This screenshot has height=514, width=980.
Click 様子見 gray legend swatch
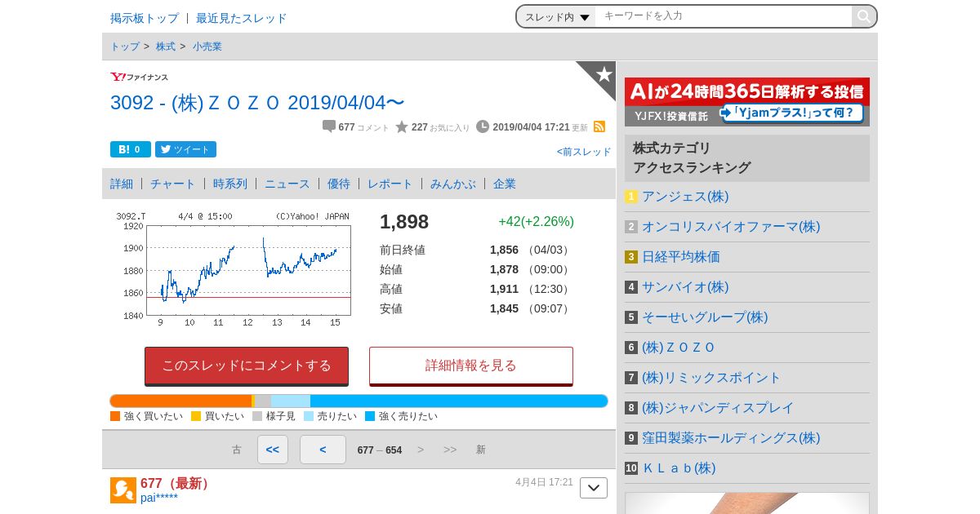click(x=257, y=416)
